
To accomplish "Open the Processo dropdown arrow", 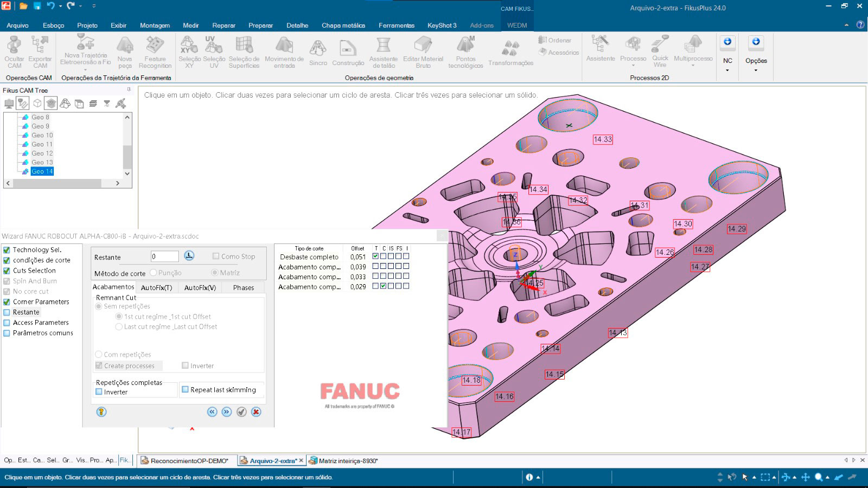I will pos(633,66).
